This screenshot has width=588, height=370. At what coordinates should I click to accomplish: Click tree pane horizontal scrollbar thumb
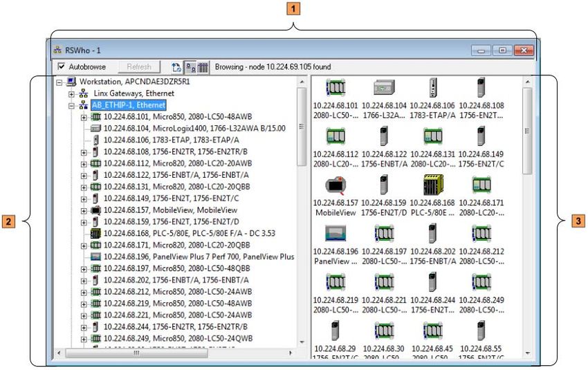[x=136, y=353]
